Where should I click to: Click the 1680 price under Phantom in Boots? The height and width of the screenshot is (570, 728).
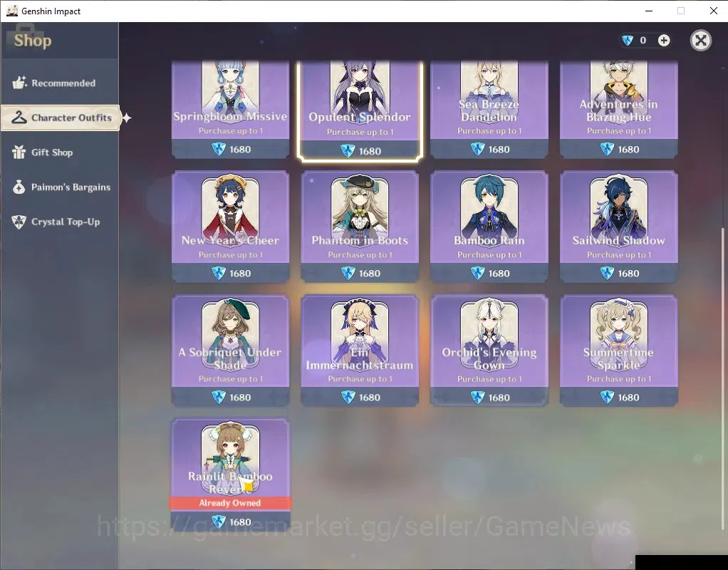[360, 273]
